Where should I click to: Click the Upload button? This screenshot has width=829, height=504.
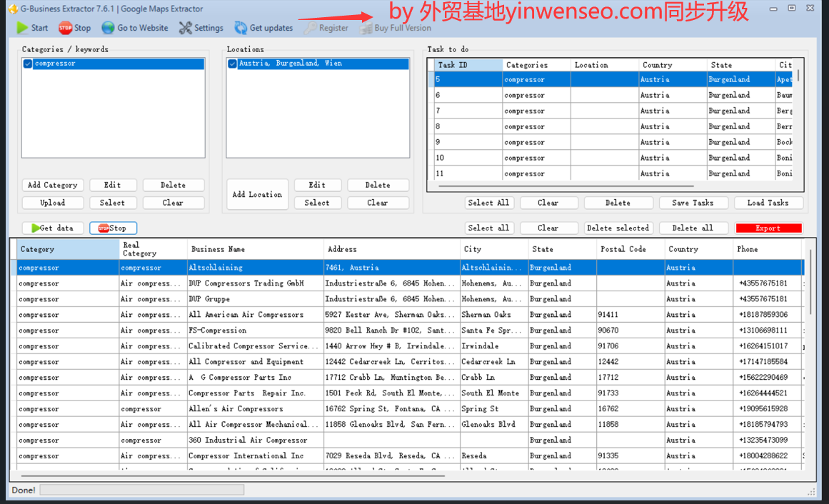coord(52,203)
